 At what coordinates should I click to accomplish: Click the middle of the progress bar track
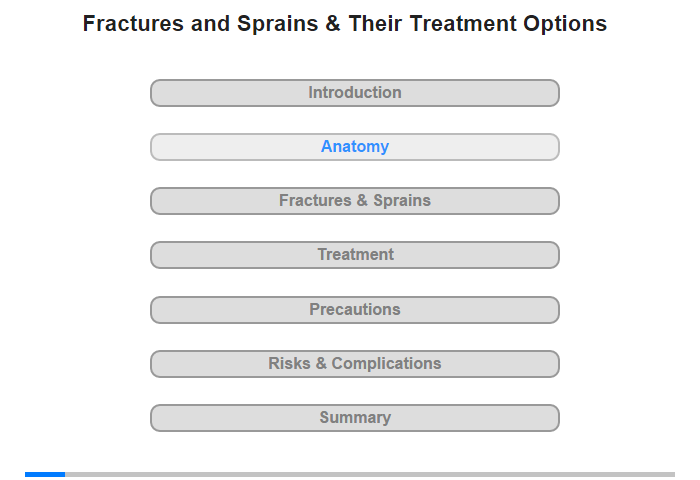tap(350, 474)
